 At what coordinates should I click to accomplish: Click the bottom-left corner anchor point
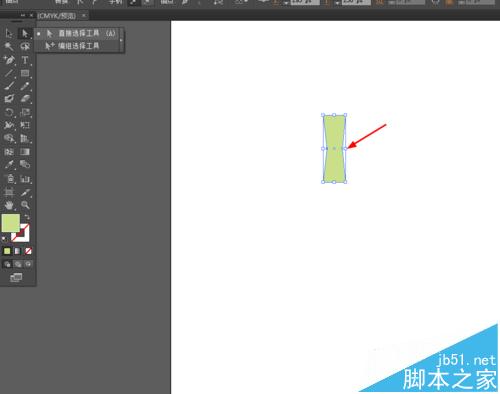pyautogui.click(x=323, y=182)
